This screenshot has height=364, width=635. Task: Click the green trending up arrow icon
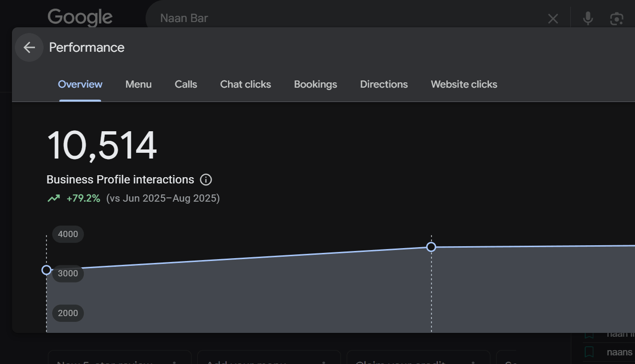tap(54, 198)
